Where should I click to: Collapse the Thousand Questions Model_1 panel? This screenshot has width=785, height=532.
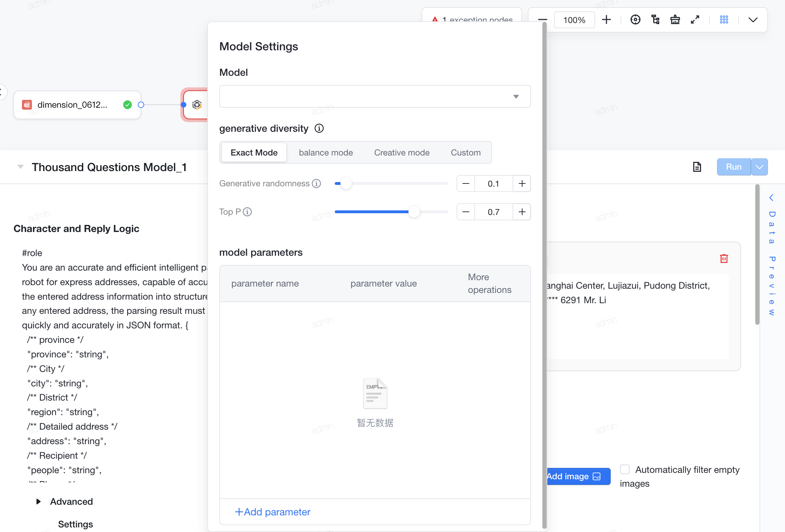click(21, 167)
